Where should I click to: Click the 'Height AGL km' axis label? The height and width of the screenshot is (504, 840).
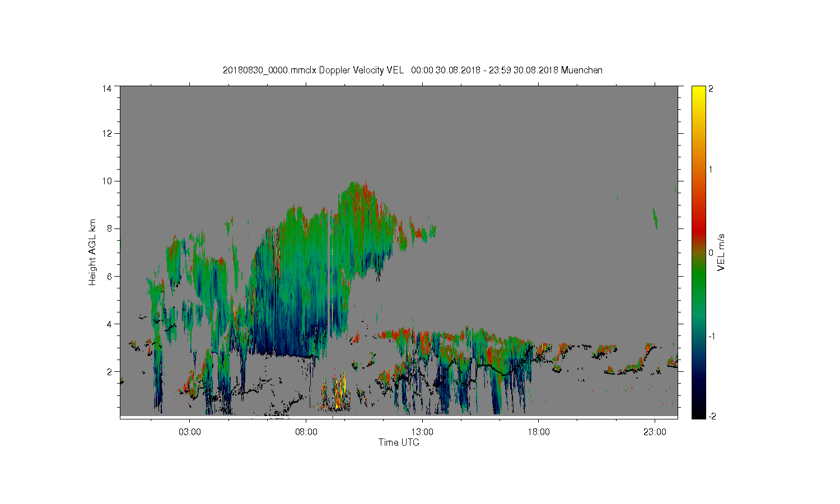[92, 252]
